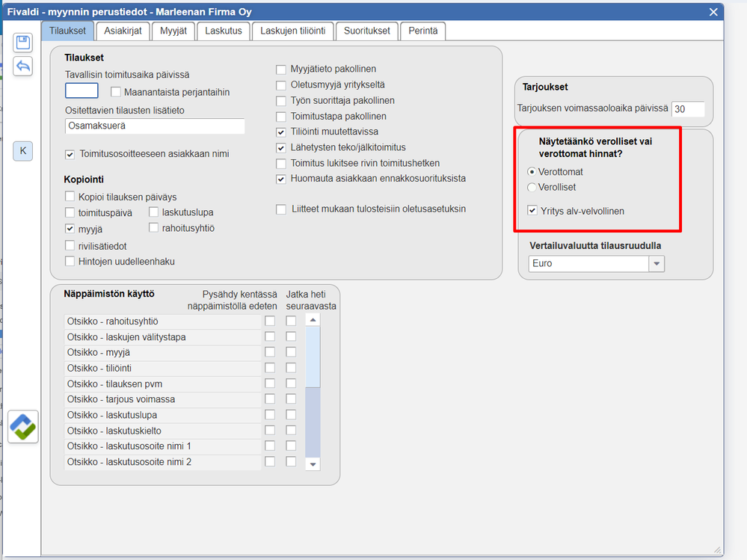Toggle Toimitusosoitteeseen asiakkaan nimi checkbox
The height and width of the screenshot is (560, 747).
click(70, 154)
